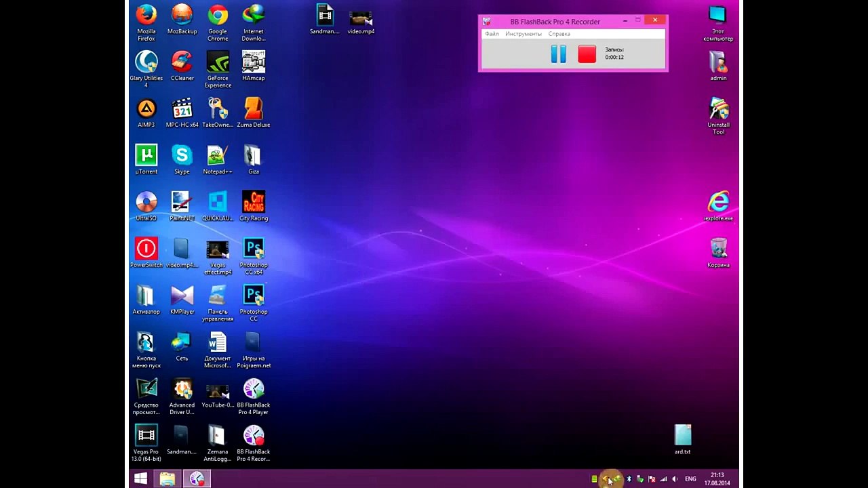The height and width of the screenshot is (488, 868).
Task: Switch to BB FlashBack on the taskbar
Action: coord(197,479)
